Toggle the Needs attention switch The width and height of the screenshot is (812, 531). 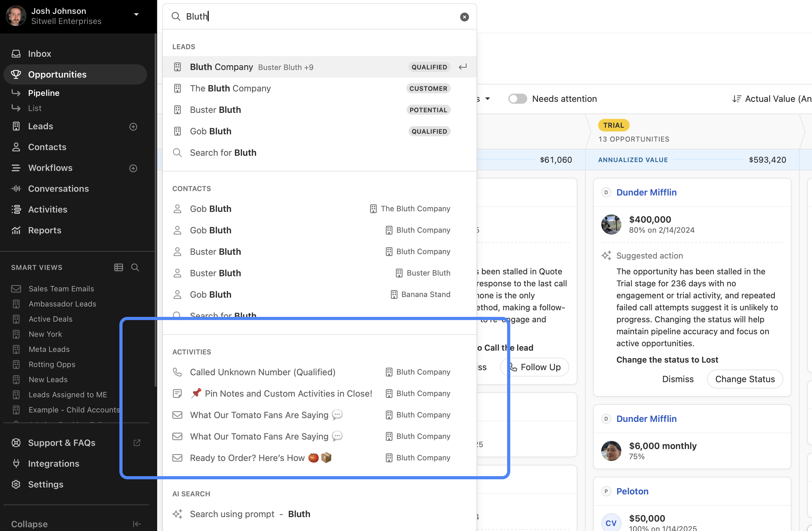click(517, 99)
